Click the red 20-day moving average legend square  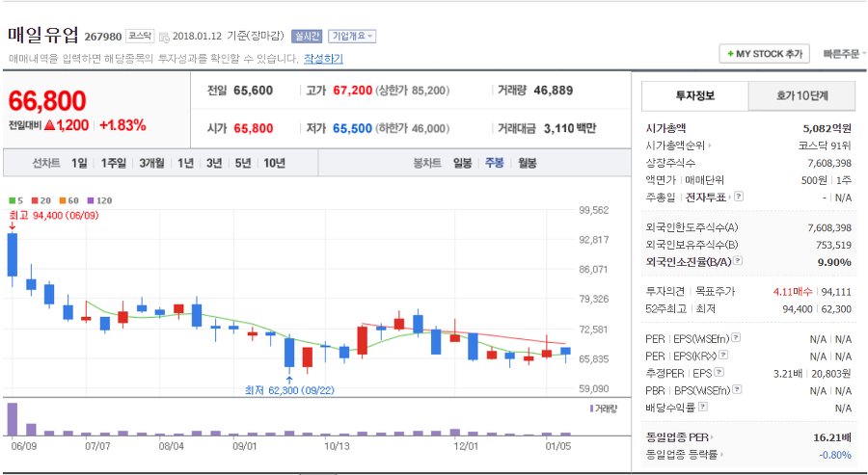click(x=35, y=200)
